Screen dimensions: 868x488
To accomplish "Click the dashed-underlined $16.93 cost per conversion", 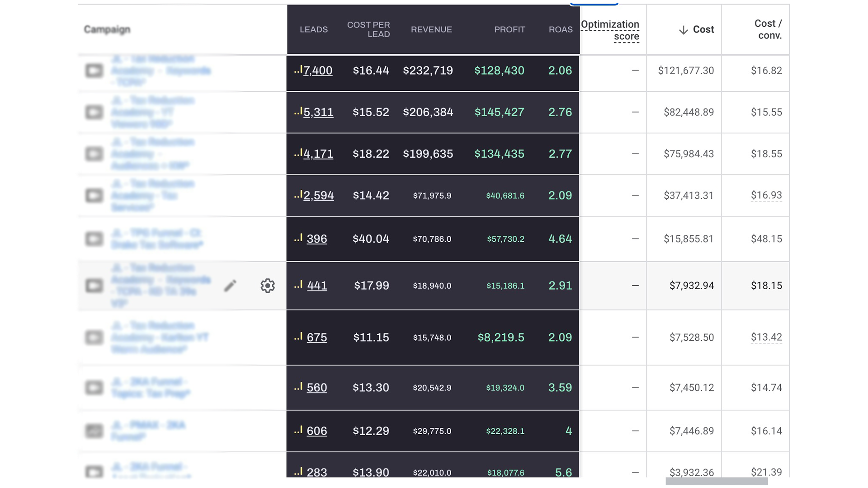I will pos(766,195).
